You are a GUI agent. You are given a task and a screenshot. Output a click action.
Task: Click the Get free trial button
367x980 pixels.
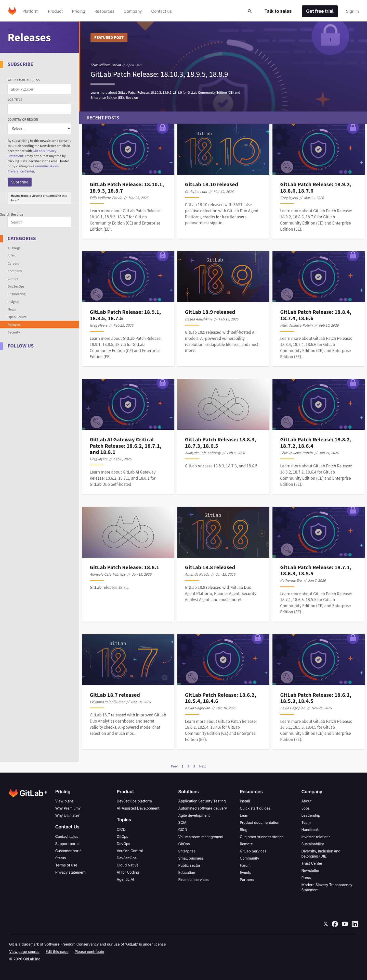(x=320, y=11)
